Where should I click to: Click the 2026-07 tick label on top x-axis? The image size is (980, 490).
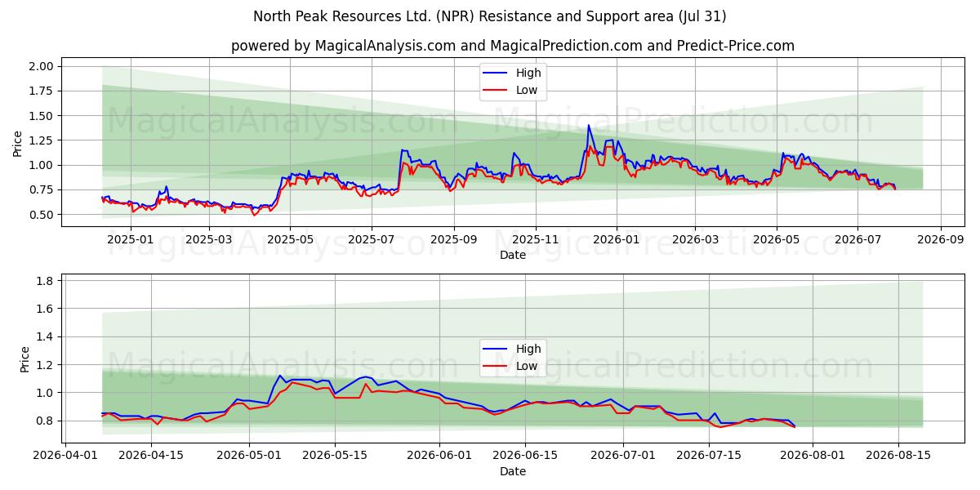857,240
